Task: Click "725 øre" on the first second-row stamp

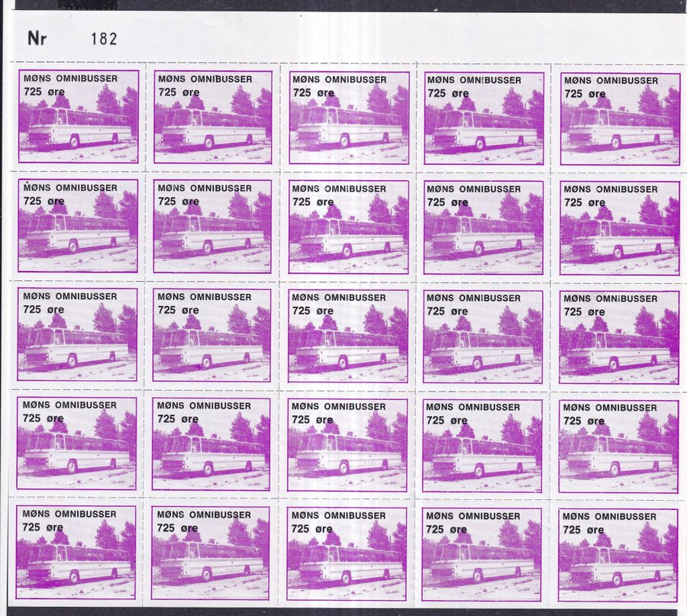Action: 44,202
